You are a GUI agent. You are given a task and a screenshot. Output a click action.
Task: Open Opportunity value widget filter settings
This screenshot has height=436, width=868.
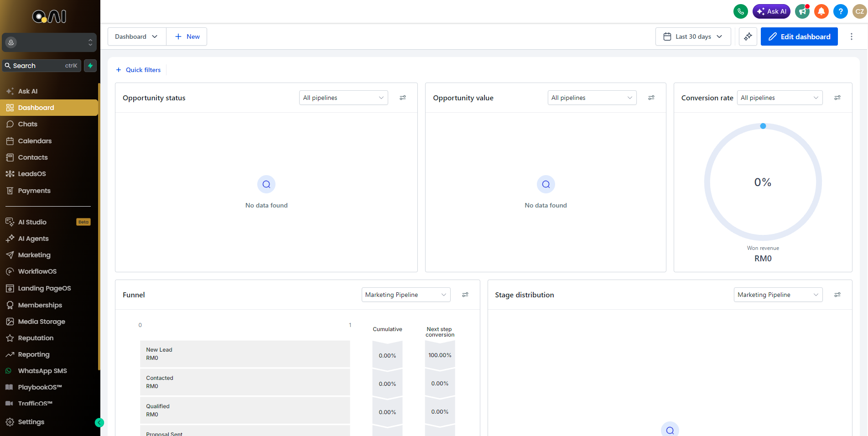(651, 98)
